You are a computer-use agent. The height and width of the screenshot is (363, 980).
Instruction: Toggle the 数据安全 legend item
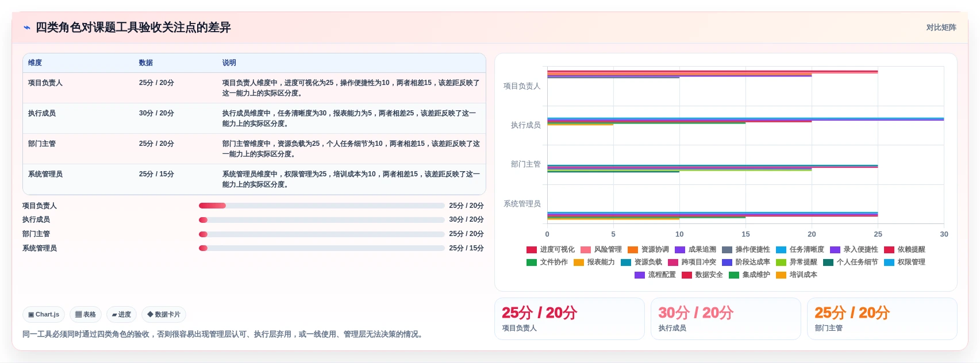pos(702,275)
